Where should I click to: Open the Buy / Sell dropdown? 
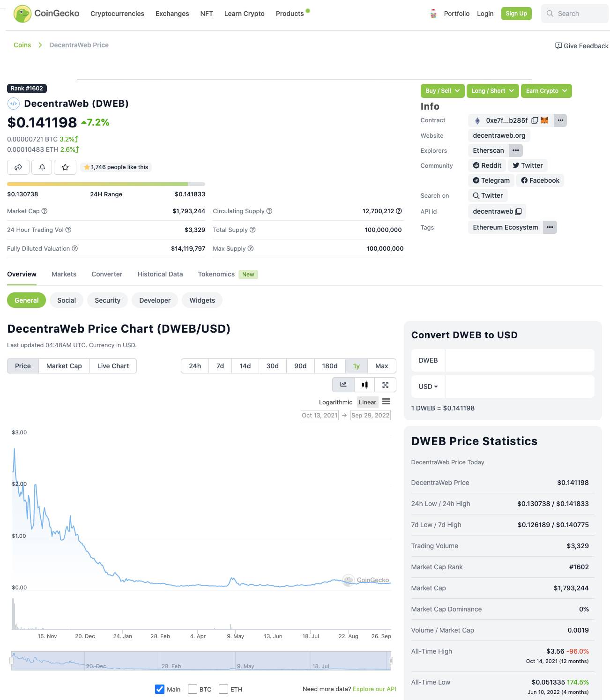pyautogui.click(x=442, y=91)
